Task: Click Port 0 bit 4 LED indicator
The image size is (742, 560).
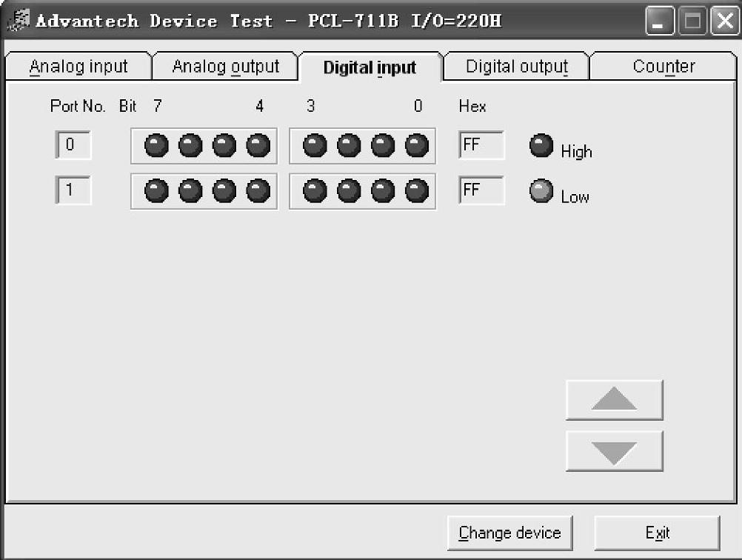Action: click(258, 145)
